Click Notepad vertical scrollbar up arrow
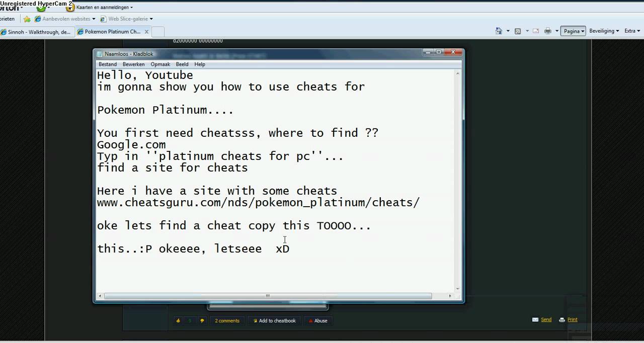The image size is (644, 343). click(x=458, y=73)
